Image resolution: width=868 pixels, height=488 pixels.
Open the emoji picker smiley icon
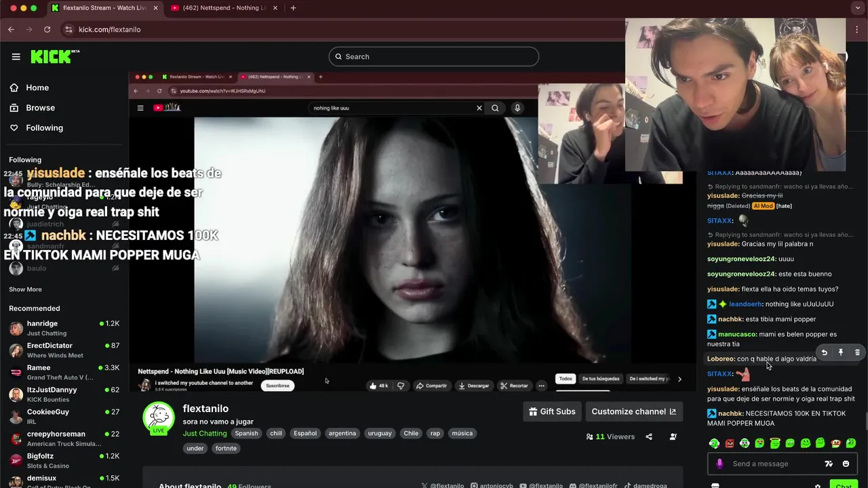[x=846, y=464]
